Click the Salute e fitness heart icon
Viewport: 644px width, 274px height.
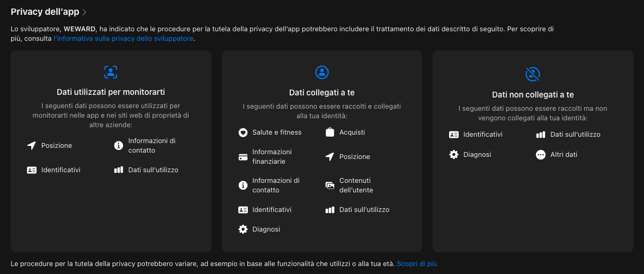(x=243, y=132)
